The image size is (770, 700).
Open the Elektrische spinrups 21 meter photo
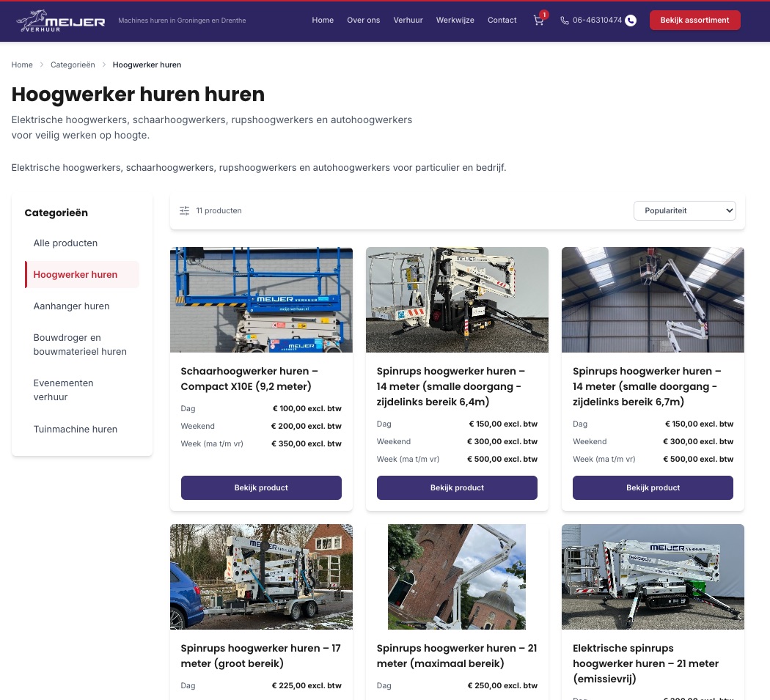(x=653, y=577)
